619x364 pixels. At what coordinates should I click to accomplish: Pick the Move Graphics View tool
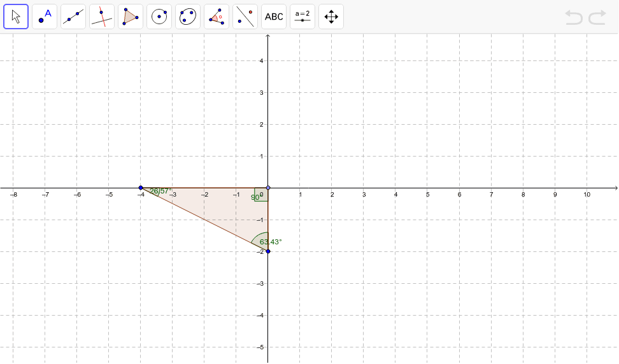[331, 17]
